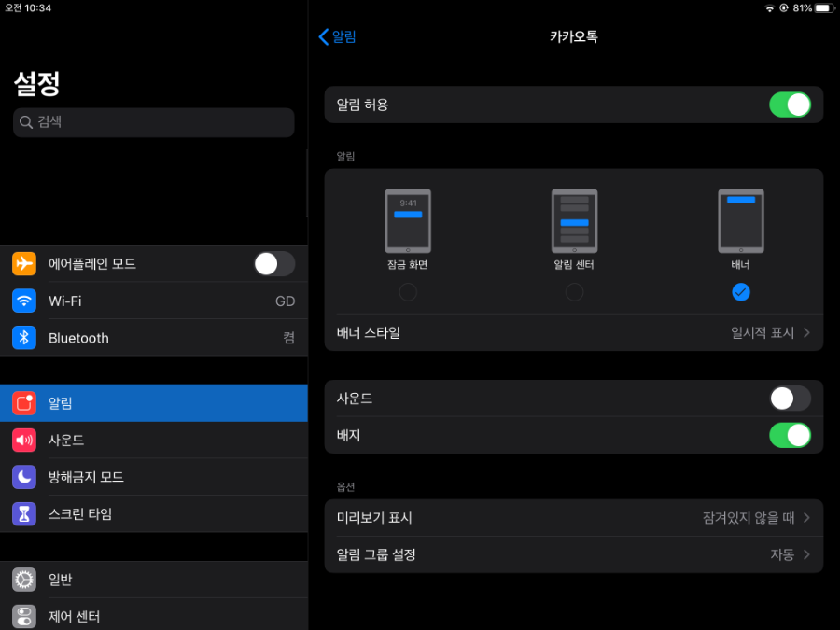Open the 알림 sidebar item
Viewport: 840px width, 630px height.
coord(154,403)
